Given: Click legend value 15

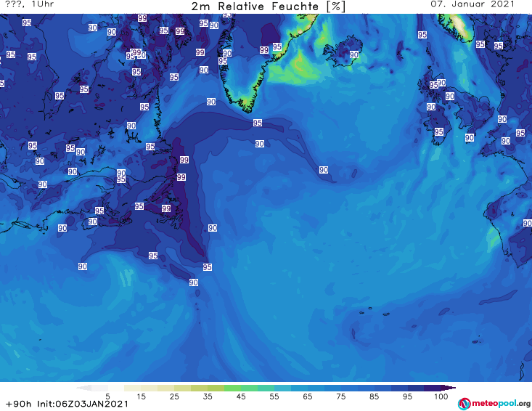Looking at the screenshot, I should click(141, 396).
